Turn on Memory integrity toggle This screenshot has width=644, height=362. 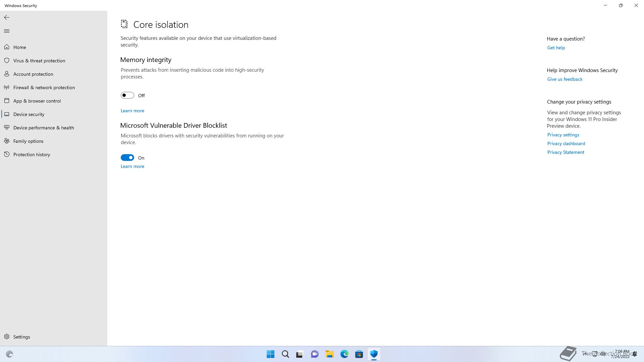[127, 96]
